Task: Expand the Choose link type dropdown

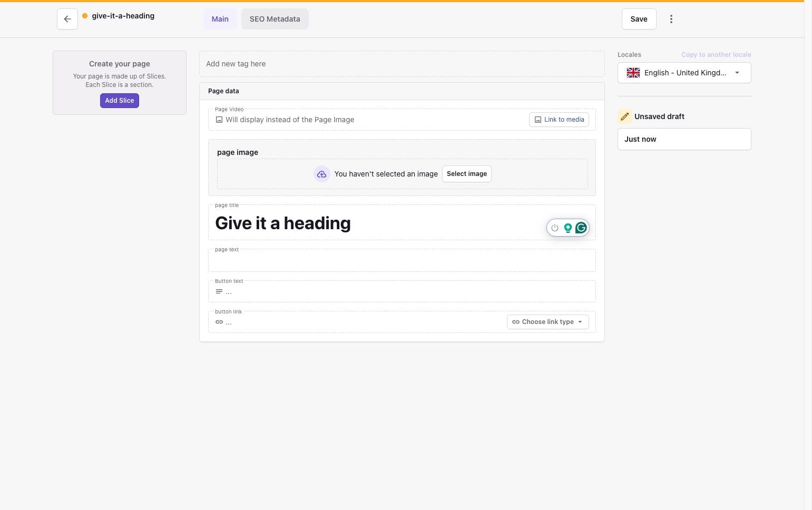Action: pos(547,322)
